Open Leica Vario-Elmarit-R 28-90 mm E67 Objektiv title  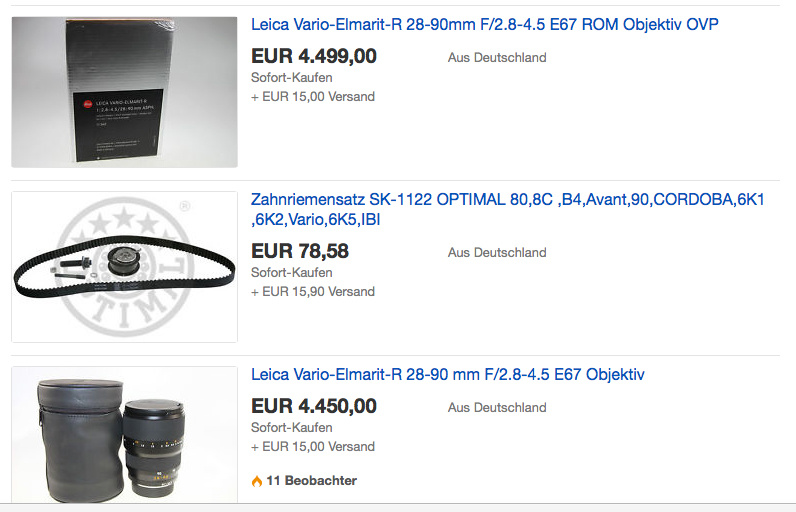(447, 375)
